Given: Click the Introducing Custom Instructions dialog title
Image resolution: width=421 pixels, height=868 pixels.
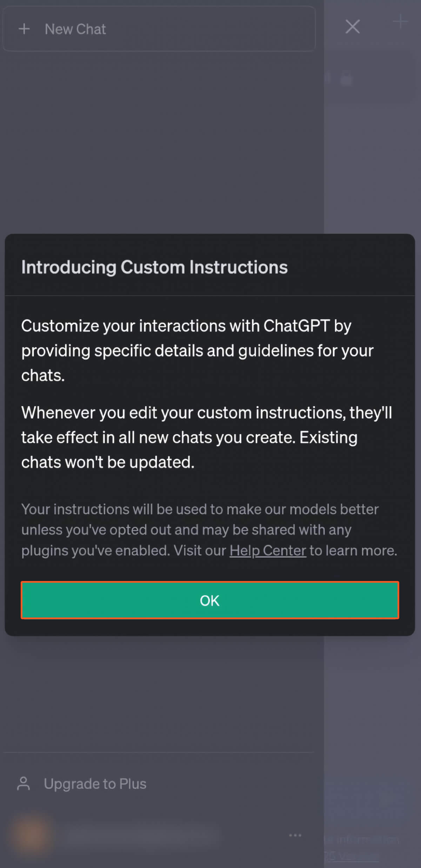Looking at the screenshot, I should tap(154, 267).
